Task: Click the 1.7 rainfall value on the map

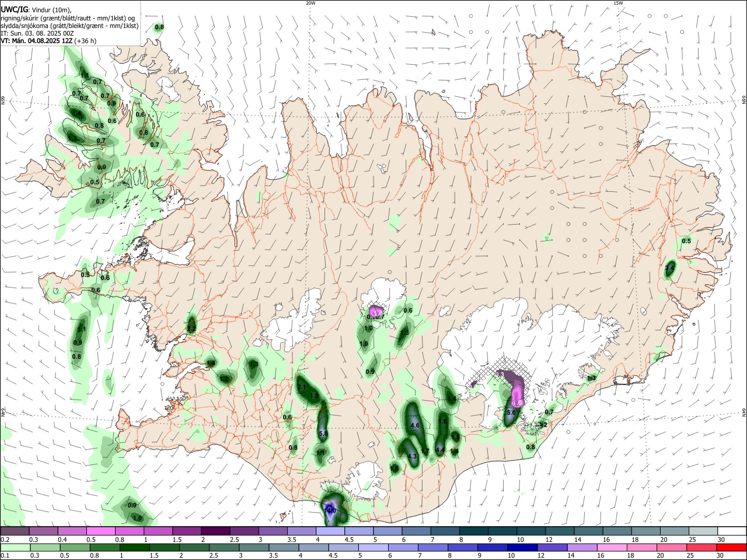Action: click(x=425, y=452)
